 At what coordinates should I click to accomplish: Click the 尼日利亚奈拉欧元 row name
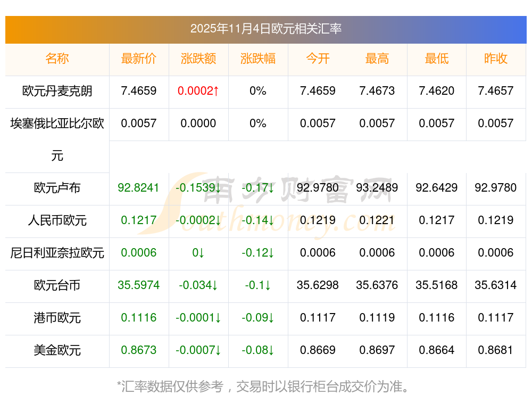[x=57, y=253]
